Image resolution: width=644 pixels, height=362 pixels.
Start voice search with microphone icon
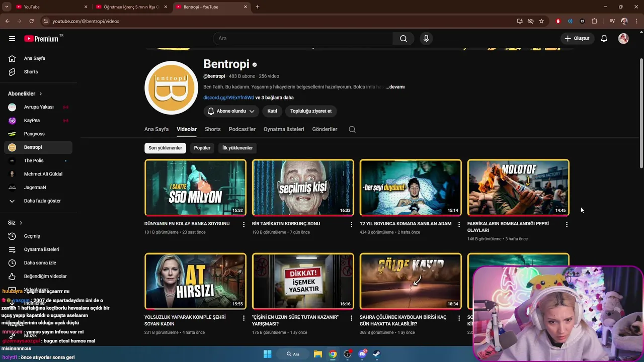point(426,39)
